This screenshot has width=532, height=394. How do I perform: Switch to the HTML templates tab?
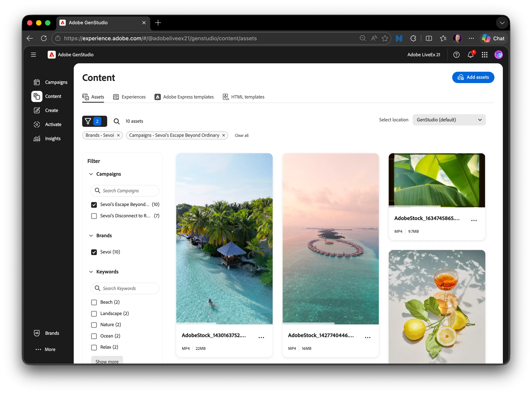click(x=244, y=97)
